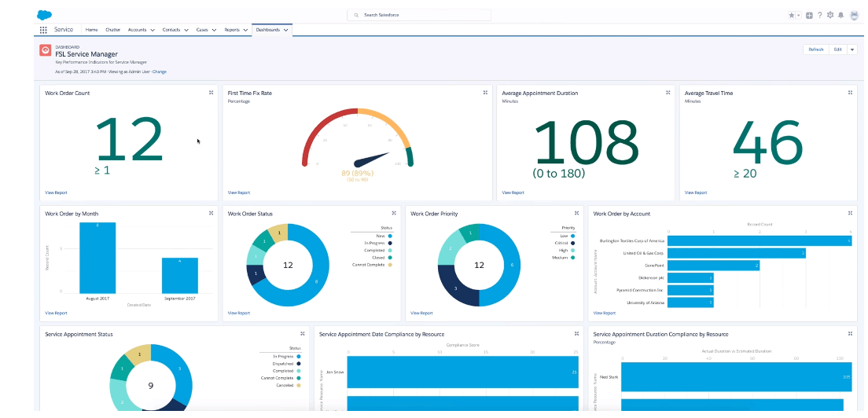Open the Reports tab chevron menu

[245, 30]
